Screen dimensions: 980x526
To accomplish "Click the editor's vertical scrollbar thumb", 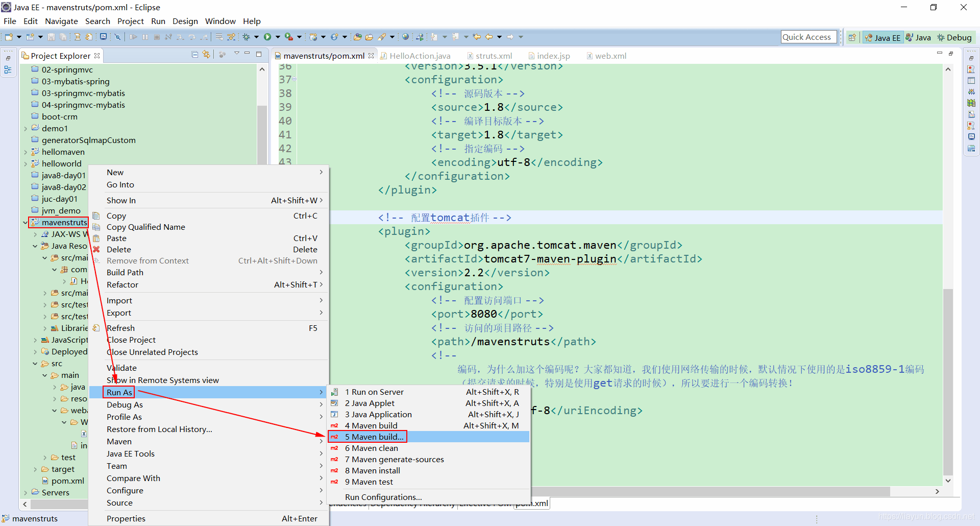I will coord(948,382).
